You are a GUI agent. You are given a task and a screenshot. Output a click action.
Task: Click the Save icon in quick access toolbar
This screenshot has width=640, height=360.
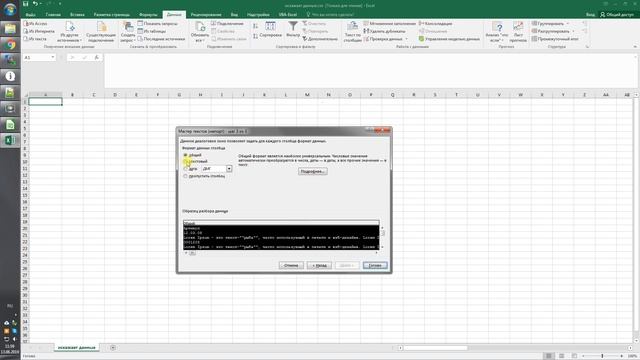(25, 4)
